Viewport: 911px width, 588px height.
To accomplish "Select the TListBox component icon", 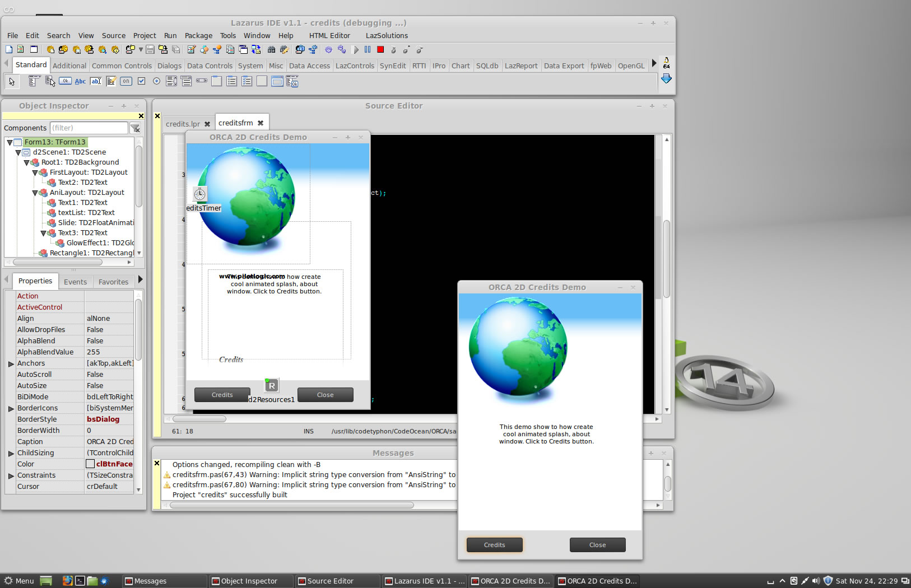I will pyautogui.click(x=171, y=82).
